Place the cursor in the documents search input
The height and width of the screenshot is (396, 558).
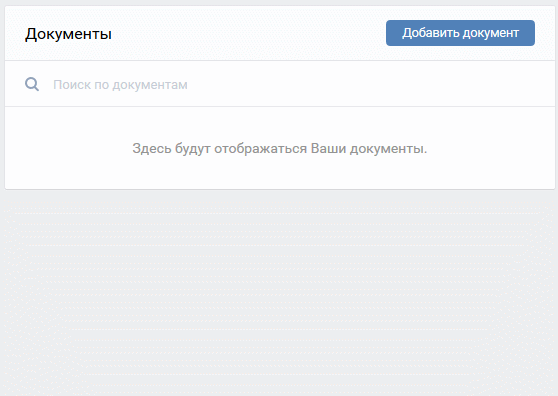(x=280, y=84)
